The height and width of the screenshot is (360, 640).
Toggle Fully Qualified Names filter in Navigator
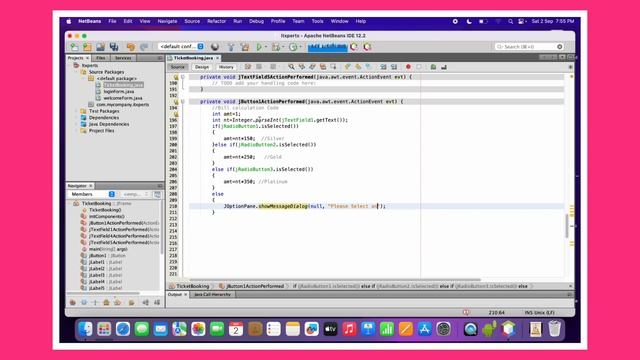click(x=131, y=302)
